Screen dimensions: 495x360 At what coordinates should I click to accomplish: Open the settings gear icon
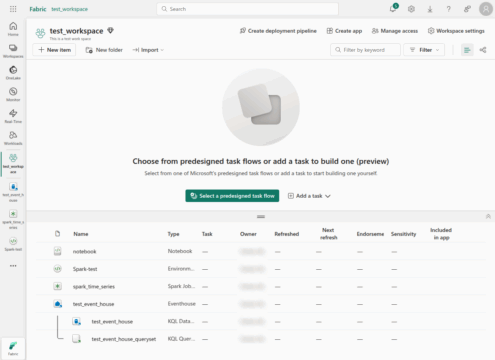point(411,9)
